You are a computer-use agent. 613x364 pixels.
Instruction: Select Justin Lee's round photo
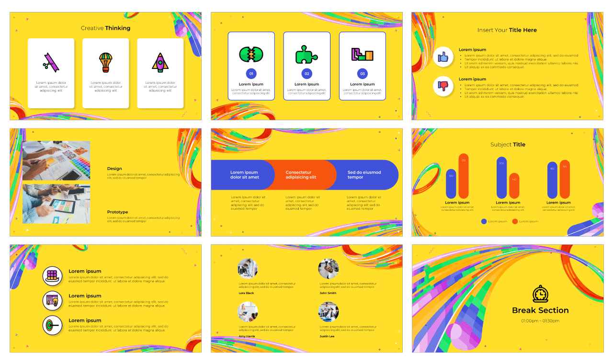pyautogui.click(x=329, y=312)
